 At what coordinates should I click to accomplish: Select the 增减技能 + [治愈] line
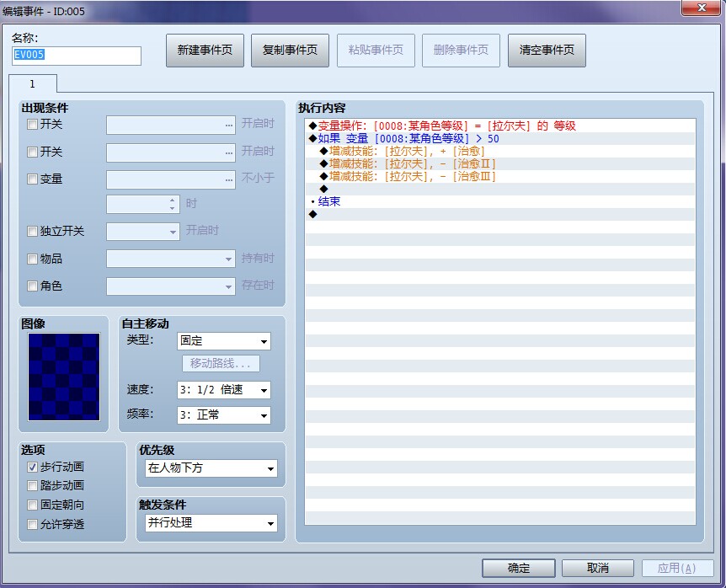[500, 151]
